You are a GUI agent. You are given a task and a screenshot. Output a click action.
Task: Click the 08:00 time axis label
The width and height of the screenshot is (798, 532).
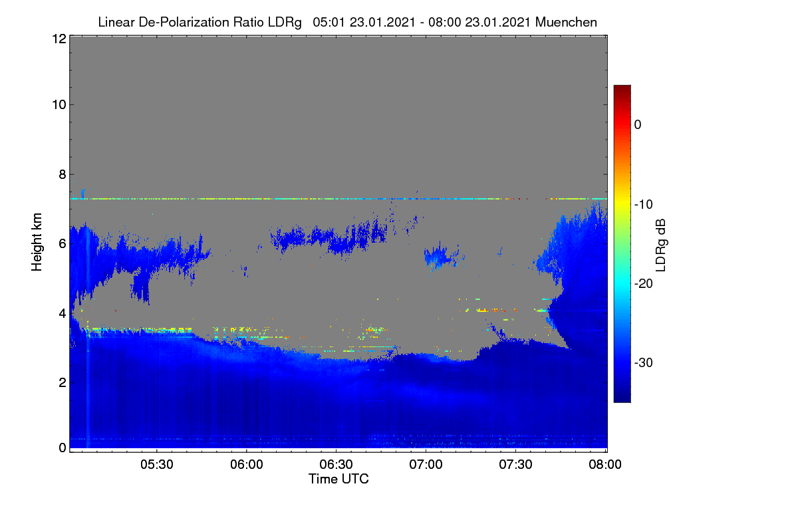coord(606,465)
